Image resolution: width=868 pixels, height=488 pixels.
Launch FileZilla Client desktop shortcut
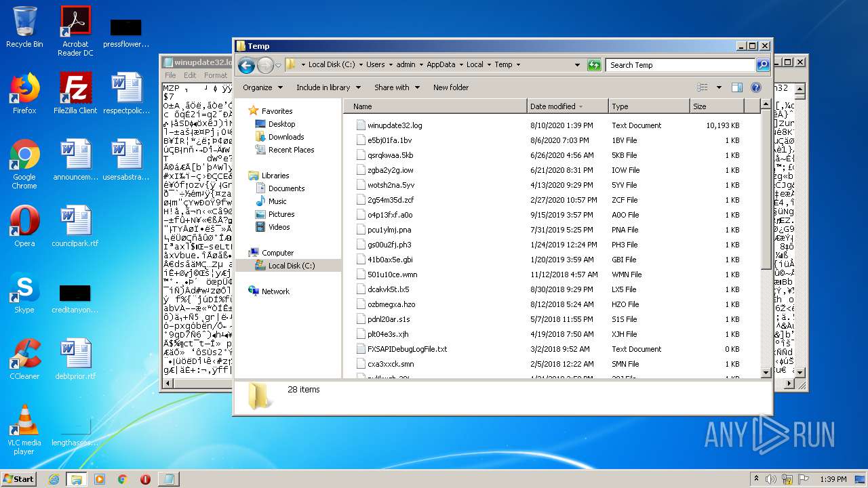pyautogui.click(x=75, y=94)
